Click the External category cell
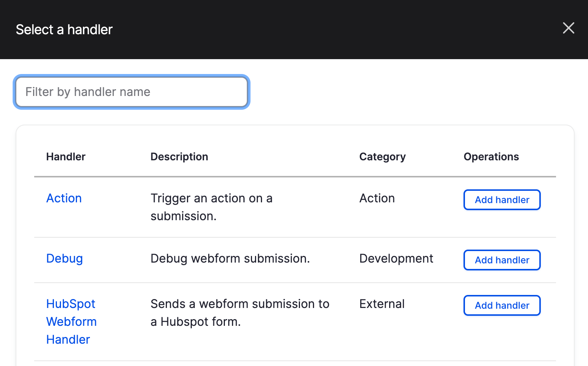Image resolution: width=588 pixels, height=366 pixels. pyautogui.click(x=382, y=304)
